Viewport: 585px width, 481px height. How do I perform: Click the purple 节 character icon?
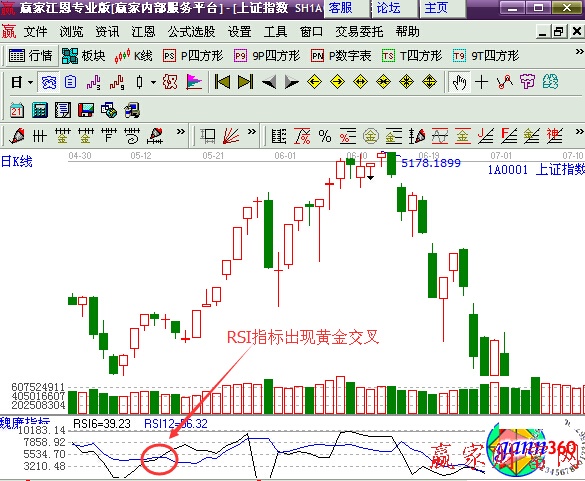(527, 82)
